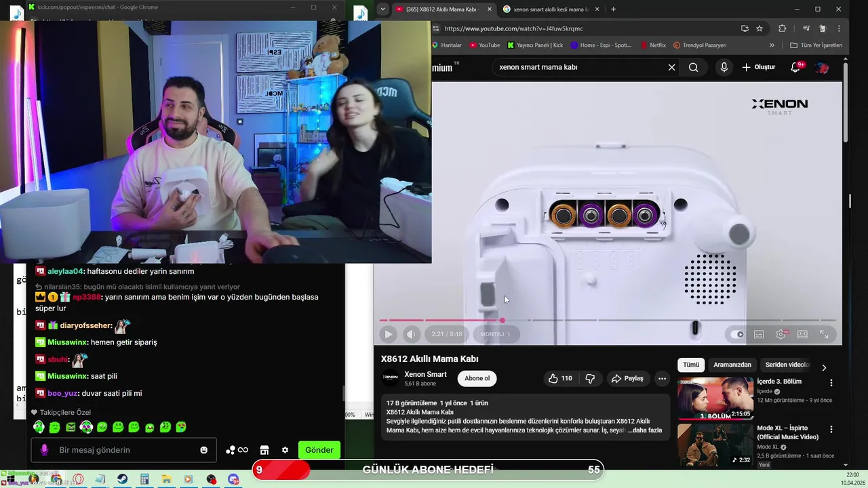Mute the YouTube video volume
Viewport: 868px width, 488px height.
coord(411,334)
